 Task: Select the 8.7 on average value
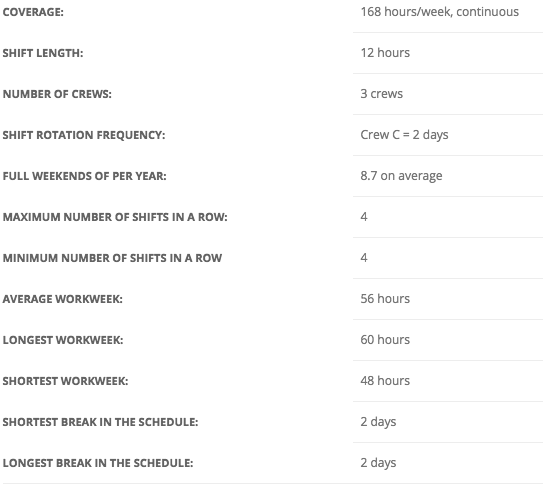[401, 176]
